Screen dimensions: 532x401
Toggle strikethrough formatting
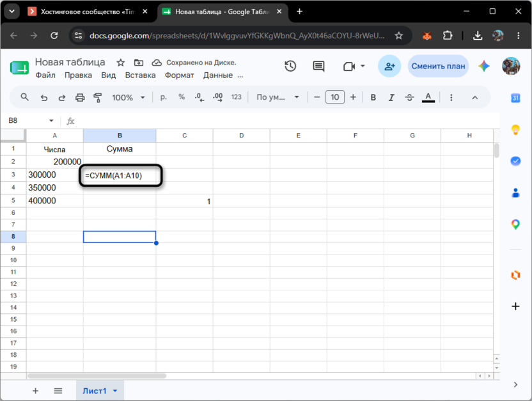point(409,98)
